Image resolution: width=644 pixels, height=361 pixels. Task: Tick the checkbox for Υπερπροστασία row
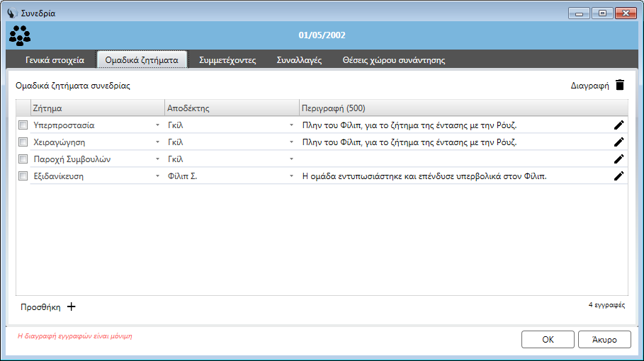[23, 125]
